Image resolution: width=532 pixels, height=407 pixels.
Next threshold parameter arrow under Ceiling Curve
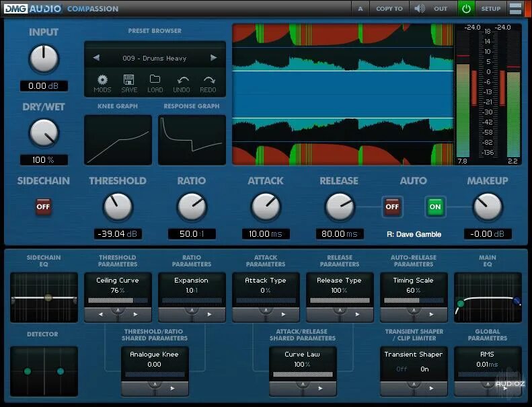pos(135,315)
